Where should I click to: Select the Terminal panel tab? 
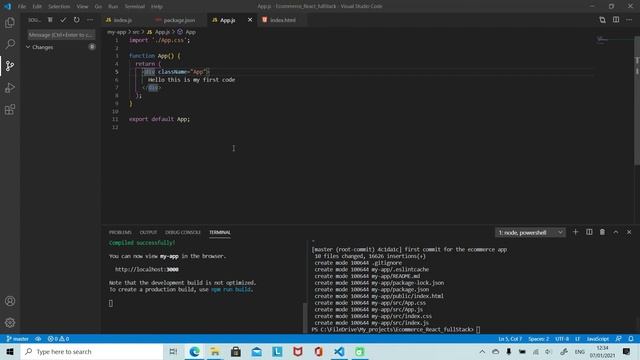click(220, 232)
